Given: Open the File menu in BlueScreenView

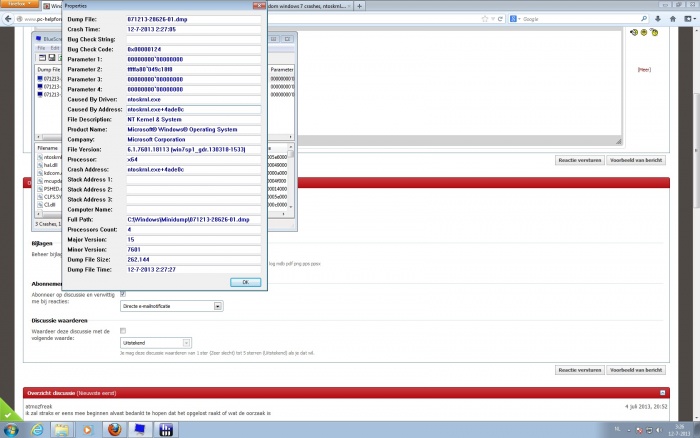Looking at the screenshot, I should (42, 48).
